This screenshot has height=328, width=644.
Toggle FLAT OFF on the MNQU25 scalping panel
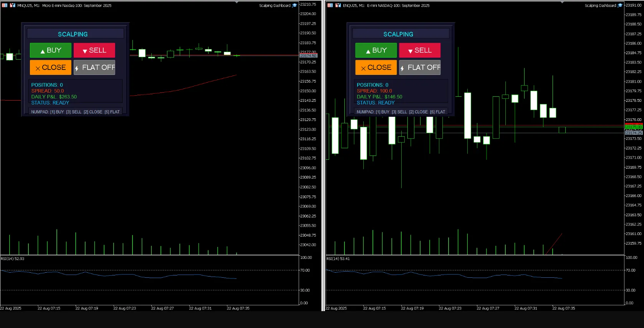coord(94,68)
